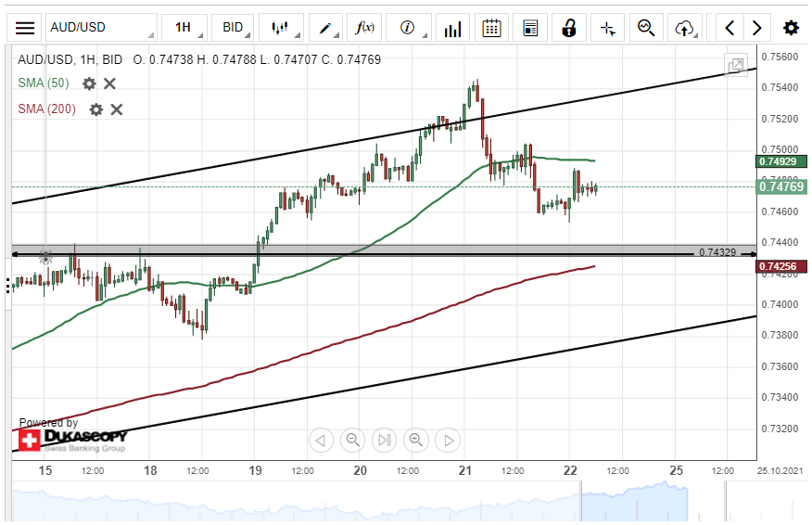Click the cloud upload save icon
The image size is (812, 525).
click(685, 28)
